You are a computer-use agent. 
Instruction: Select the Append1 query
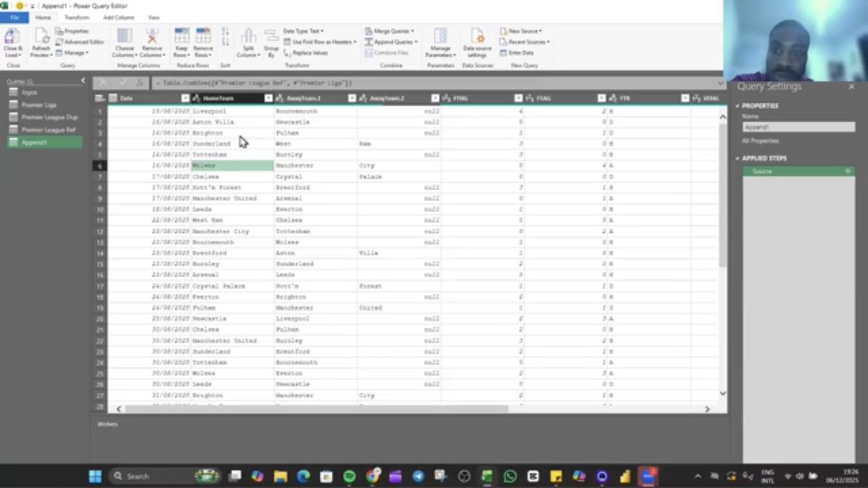pyautogui.click(x=44, y=142)
